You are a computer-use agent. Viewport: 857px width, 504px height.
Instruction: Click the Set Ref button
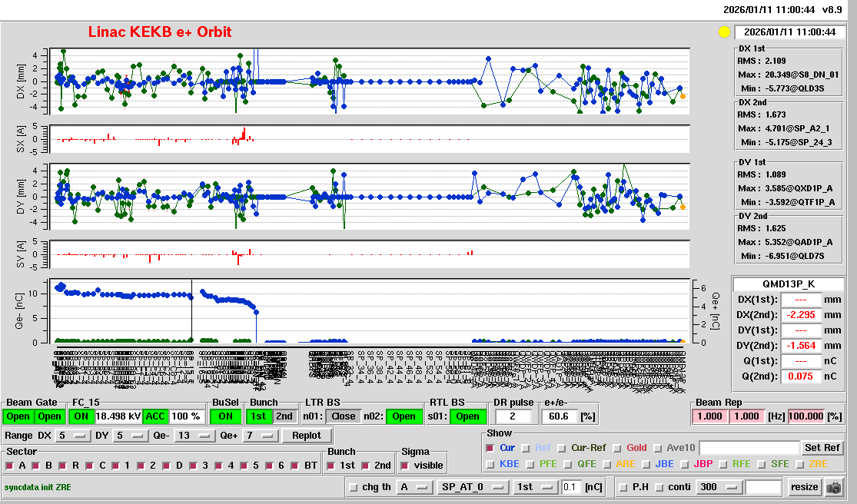click(822, 448)
